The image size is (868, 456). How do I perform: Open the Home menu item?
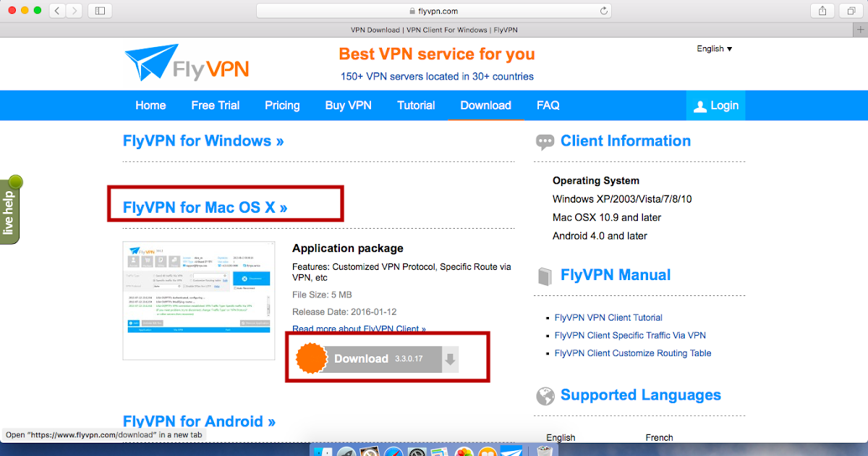point(150,105)
